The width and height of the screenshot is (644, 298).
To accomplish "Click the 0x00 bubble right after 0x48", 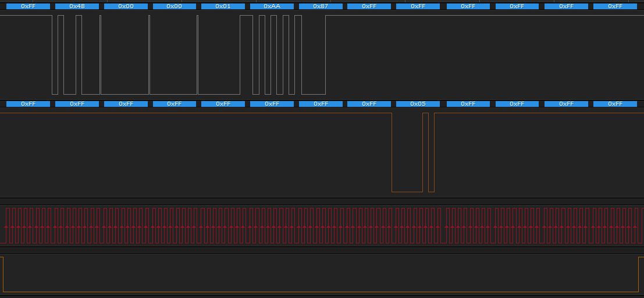I will [126, 6].
